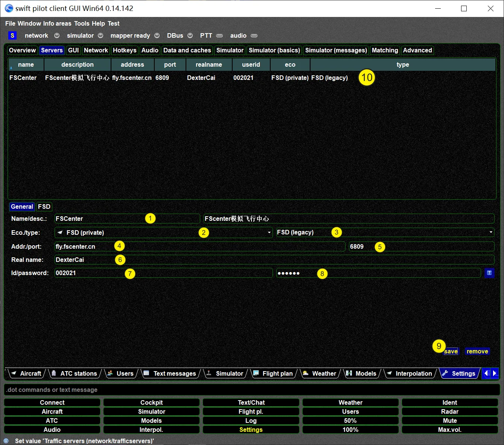This screenshot has height=445, width=504.
Task: Open the ATC stations info-area tab
Action: [75, 373]
